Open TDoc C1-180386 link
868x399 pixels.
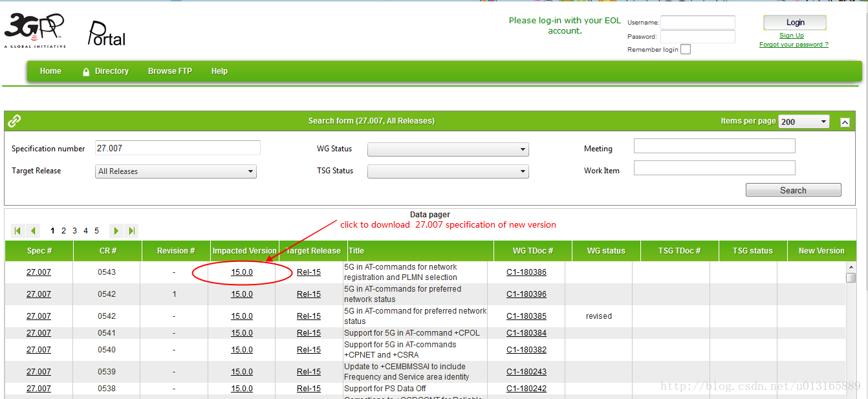coord(526,272)
